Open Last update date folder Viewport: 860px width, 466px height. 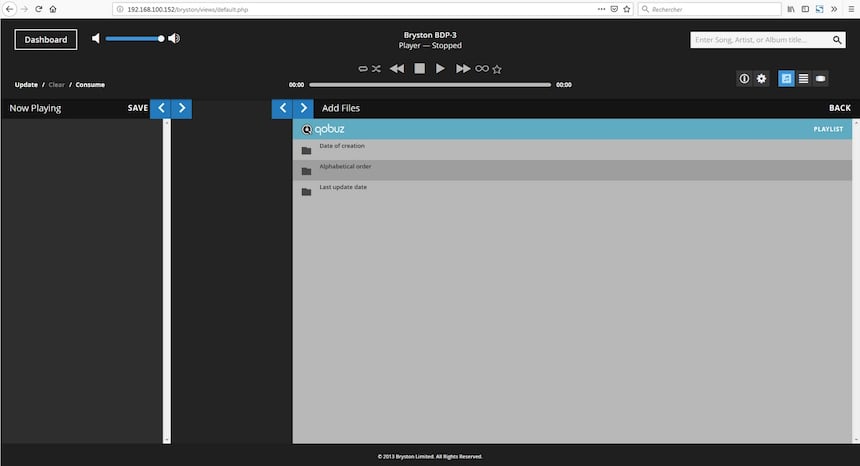pyautogui.click(x=572, y=191)
